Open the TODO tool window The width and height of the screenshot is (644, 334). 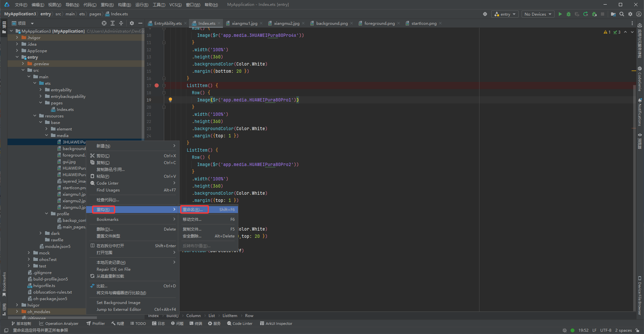(x=138, y=324)
